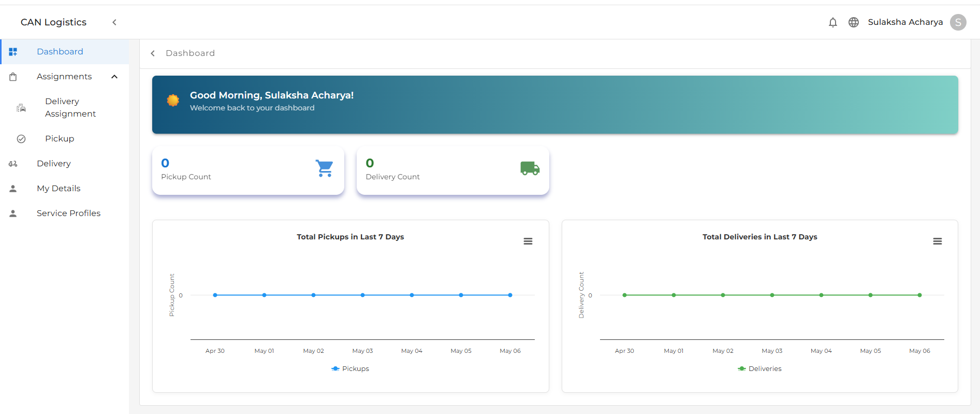980x414 pixels.
Task: Open the notifications bell icon
Action: [x=832, y=22]
